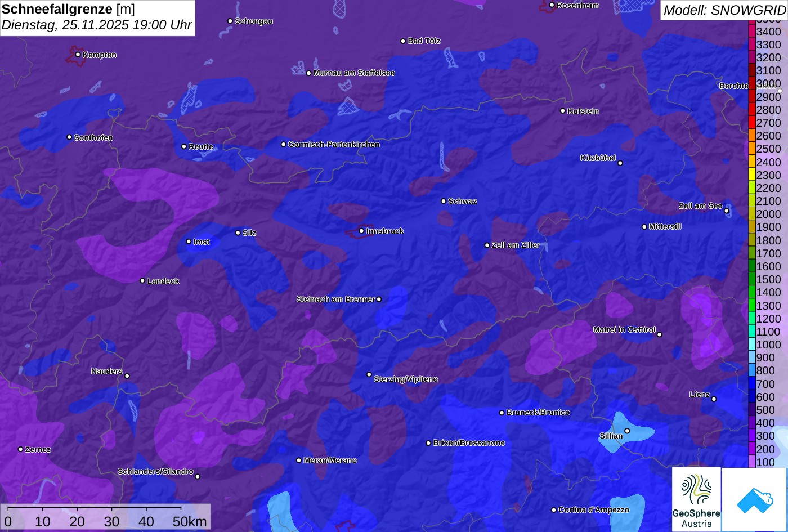Click the Schneefallgrenze [m] title
788x532 pixels.
68,9
